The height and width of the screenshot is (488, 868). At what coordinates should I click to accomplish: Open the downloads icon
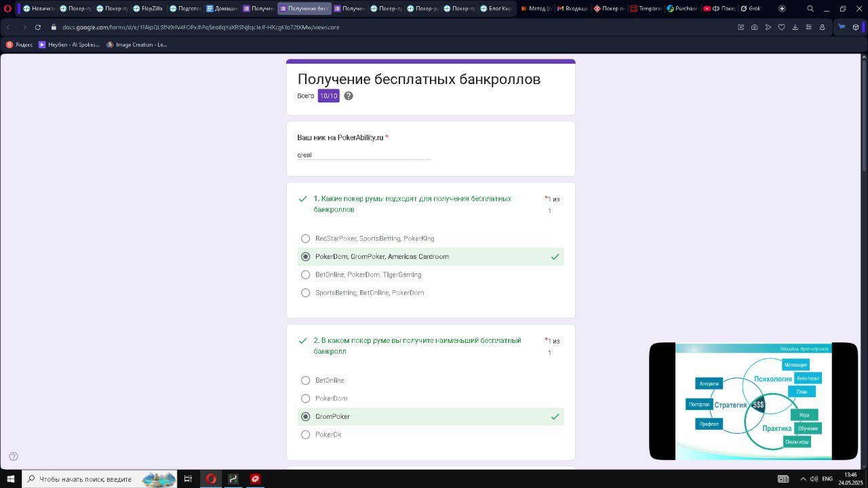795,27
